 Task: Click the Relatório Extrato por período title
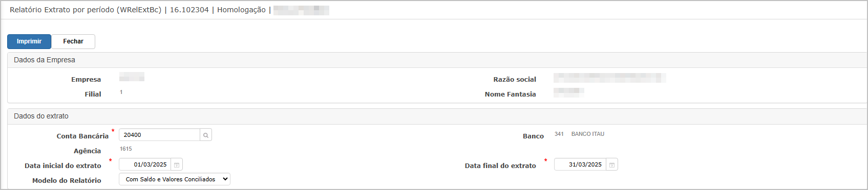86,10
